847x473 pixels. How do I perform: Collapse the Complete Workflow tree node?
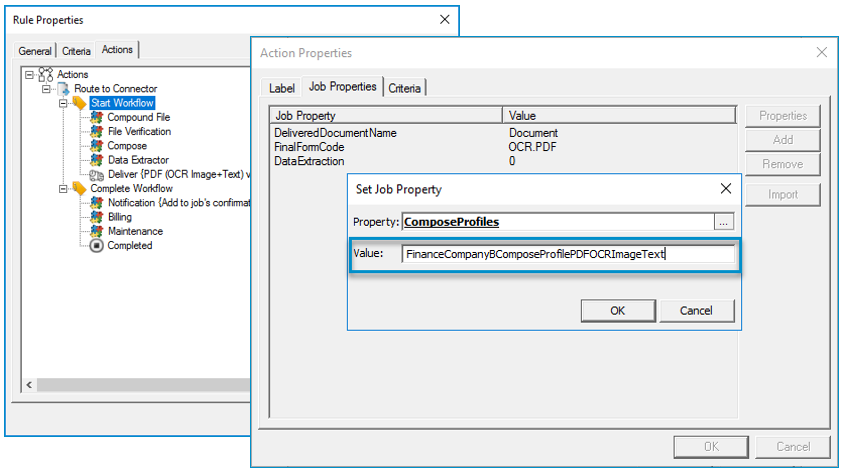click(x=63, y=188)
